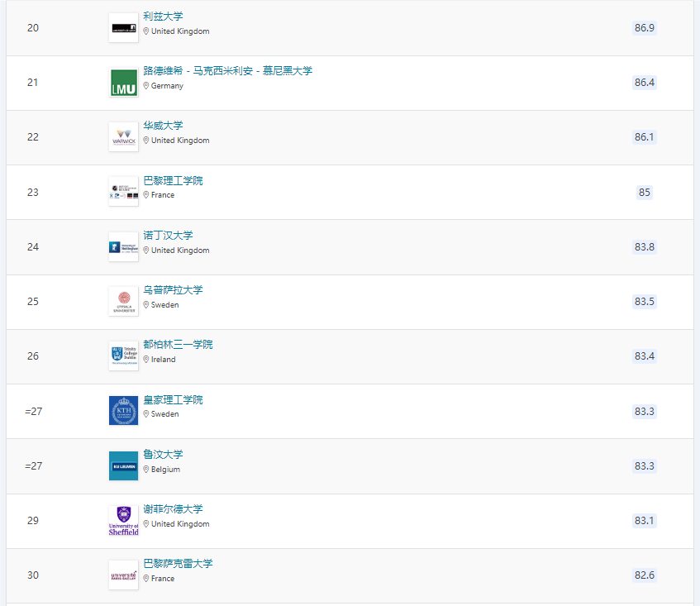This screenshot has height=606, width=700.
Task: Click the Trinity College Dublin logo
Action: click(123, 356)
